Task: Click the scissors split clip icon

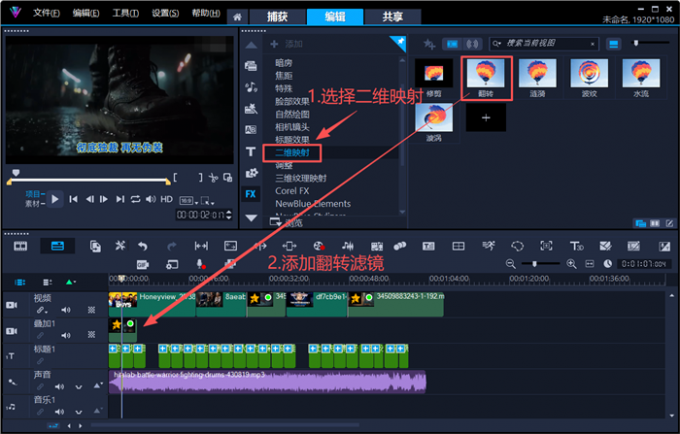Action: 213,177
